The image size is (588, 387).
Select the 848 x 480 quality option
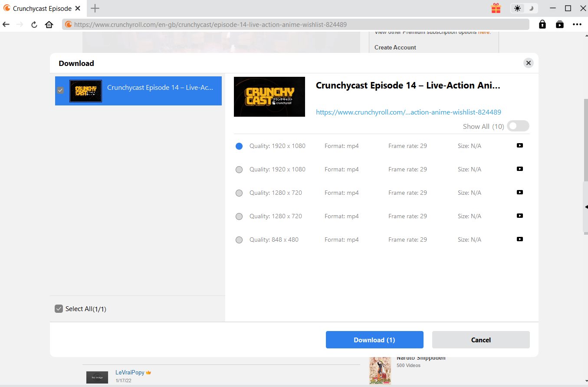point(239,240)
